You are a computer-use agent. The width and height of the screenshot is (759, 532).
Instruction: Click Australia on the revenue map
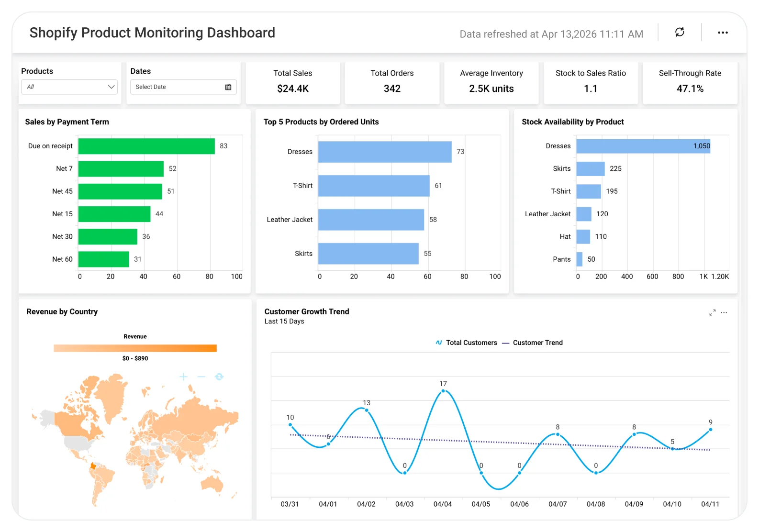pyautogui.click(x=212, y=483)
